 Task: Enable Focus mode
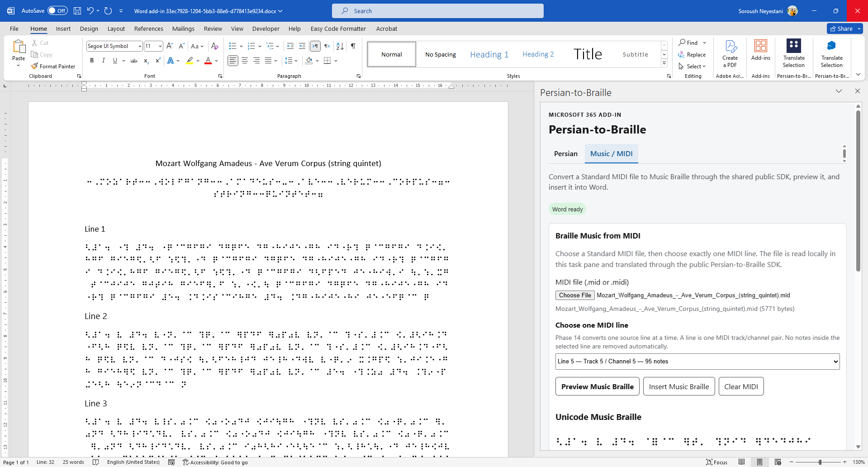[717, 462]
